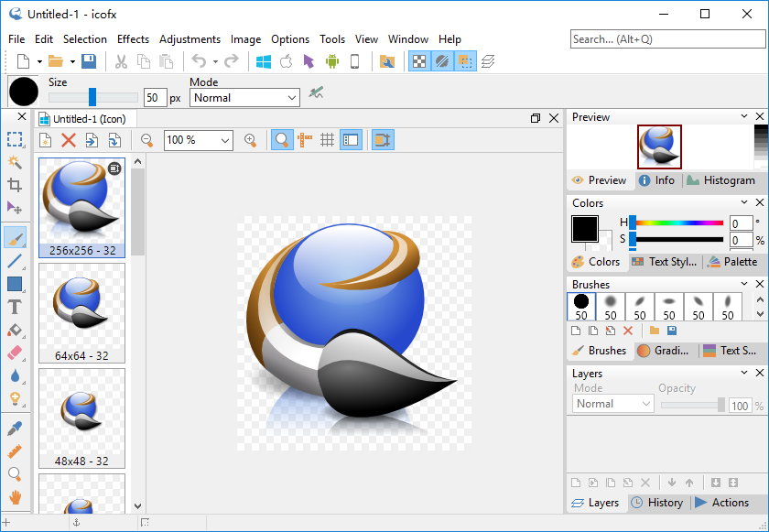Select the Eraser tool
The image size is (769, 532).
(15, 353)
